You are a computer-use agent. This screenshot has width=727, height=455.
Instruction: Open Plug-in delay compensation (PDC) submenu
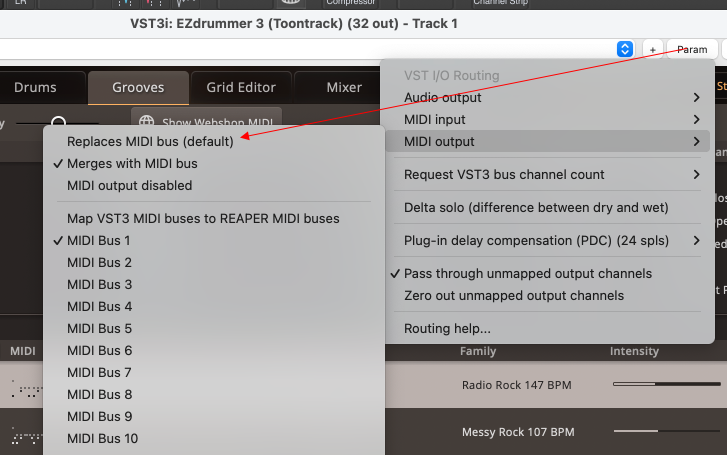550,240
